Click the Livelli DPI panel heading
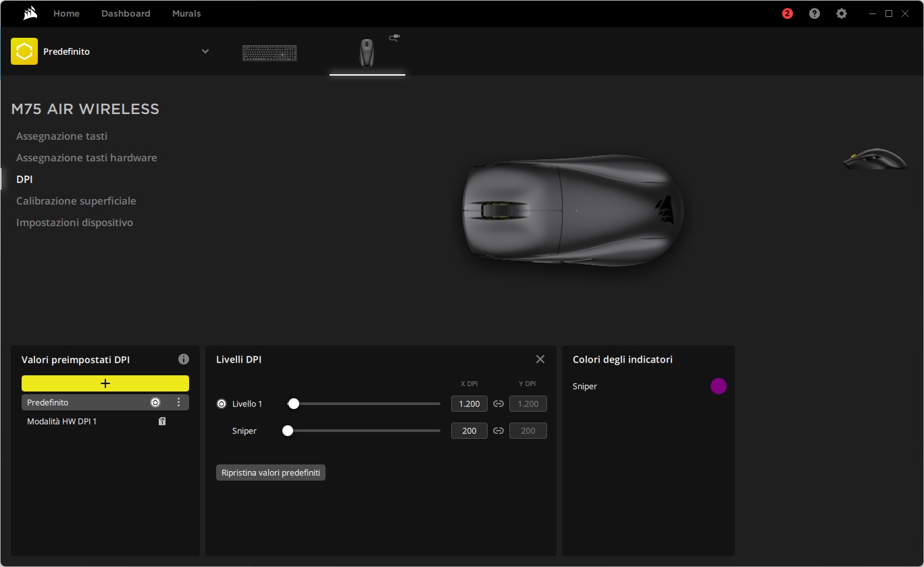The image size is (924, 567). pyautogui.click(x=238, y=360)
